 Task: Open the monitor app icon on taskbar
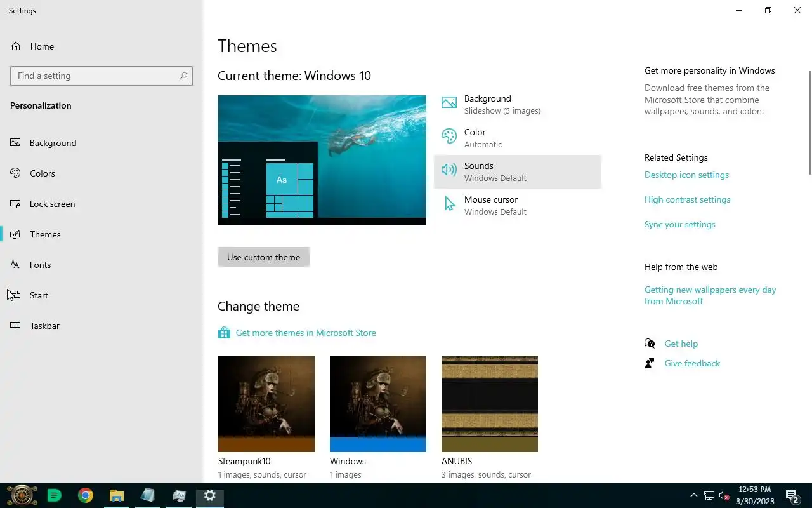click(179, 495)
